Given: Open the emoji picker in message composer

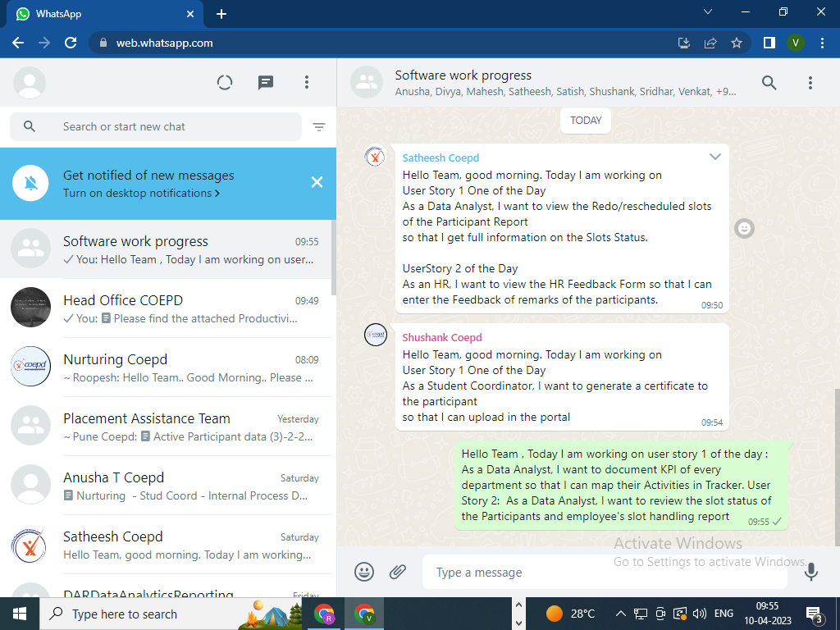Looking at the screenshot, I should [364, 572].
